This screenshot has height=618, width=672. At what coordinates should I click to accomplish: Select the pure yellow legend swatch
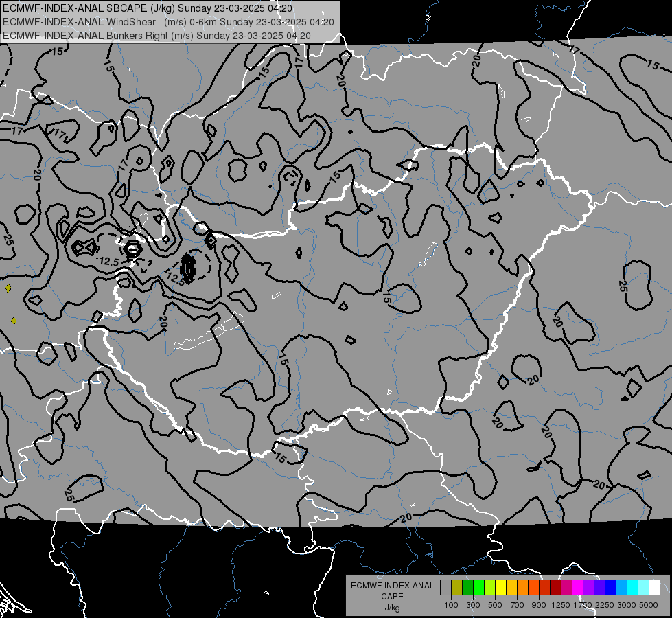point(500,587)
